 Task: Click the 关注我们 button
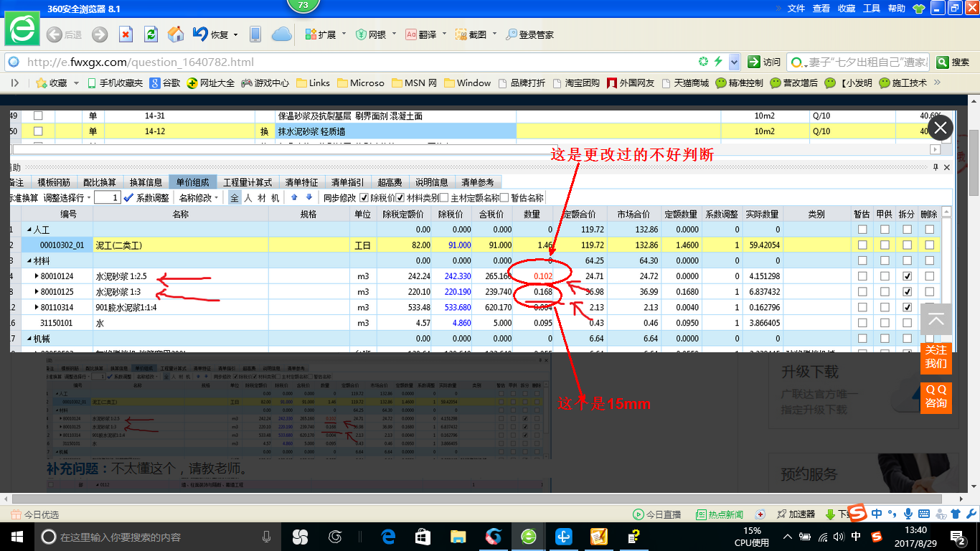point(936,357)
